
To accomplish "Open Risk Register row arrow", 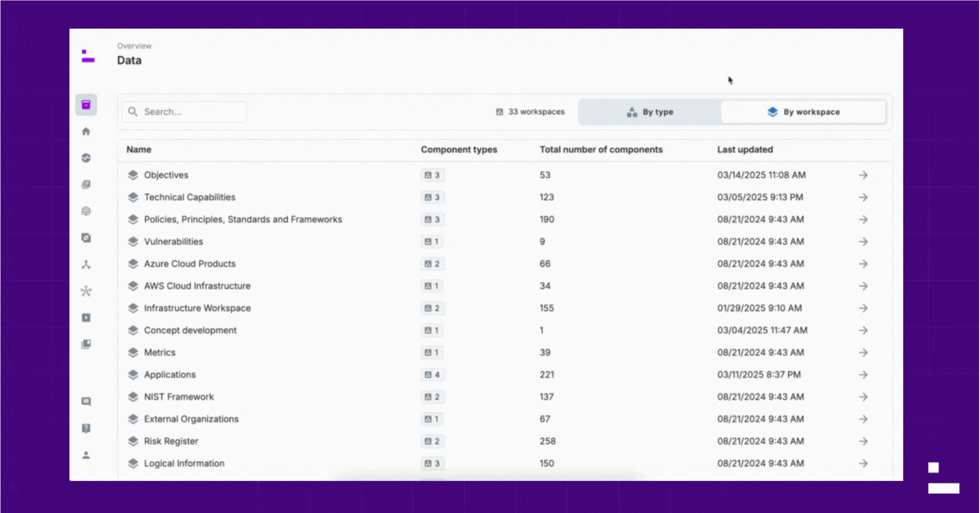I will pos(864,441).
